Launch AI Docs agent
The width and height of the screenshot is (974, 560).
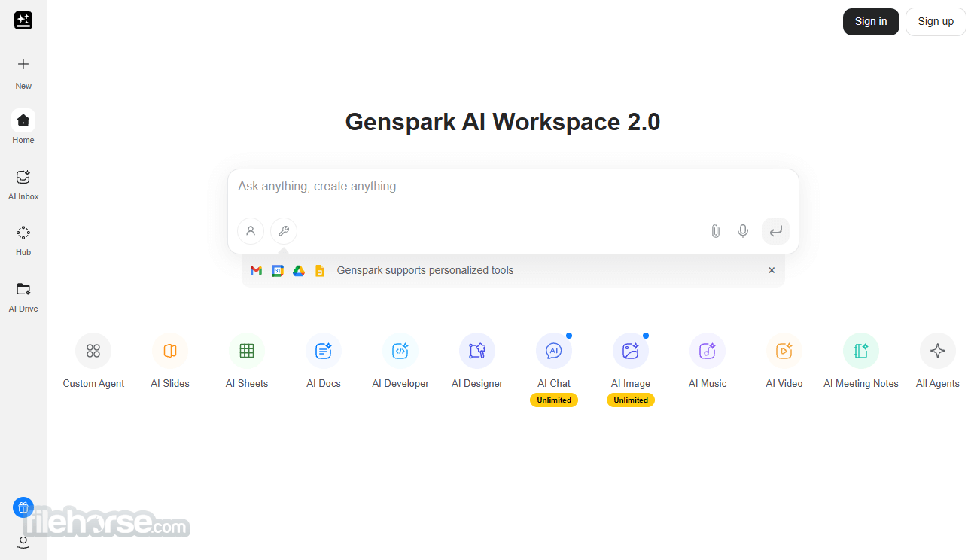click(x=324, y=361)
